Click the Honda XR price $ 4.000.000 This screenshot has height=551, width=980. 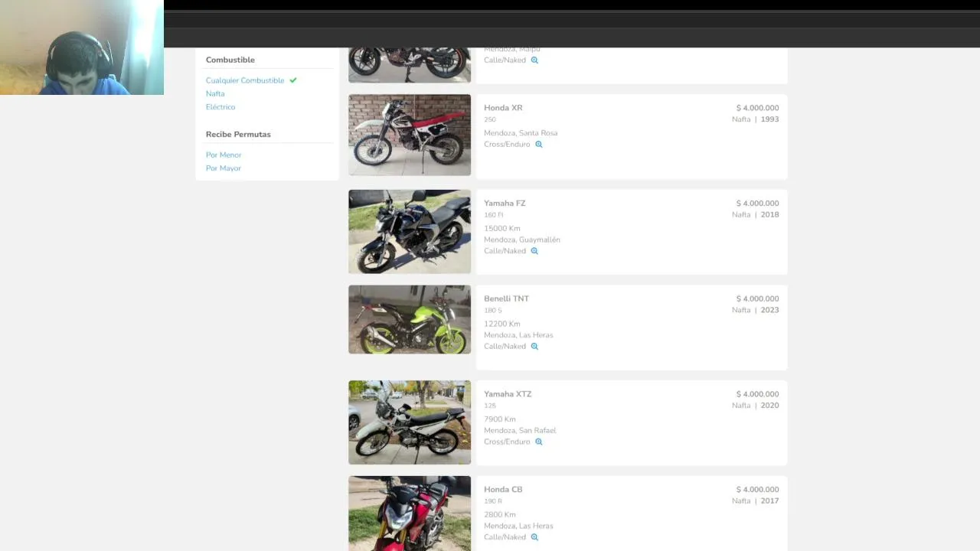[757, 108]
